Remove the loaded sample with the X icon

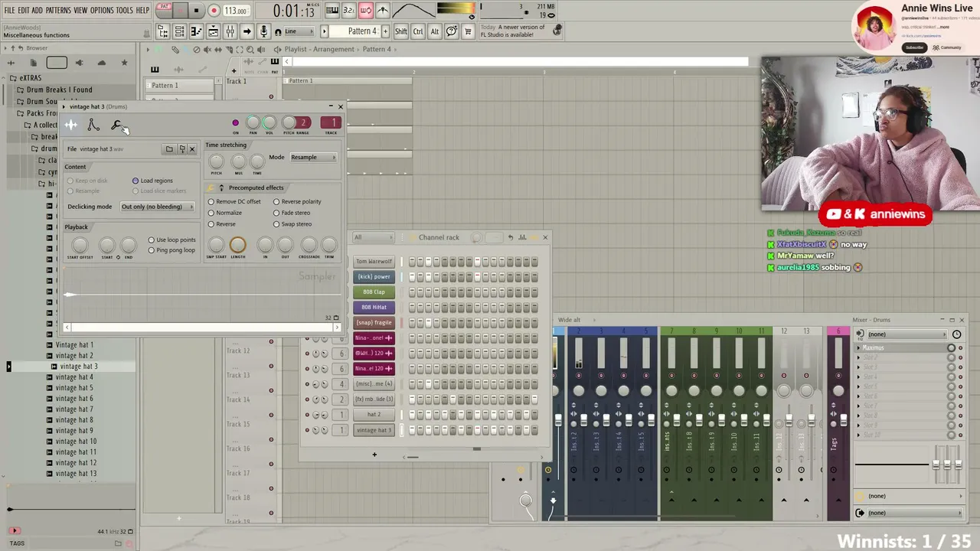(192, 149)
